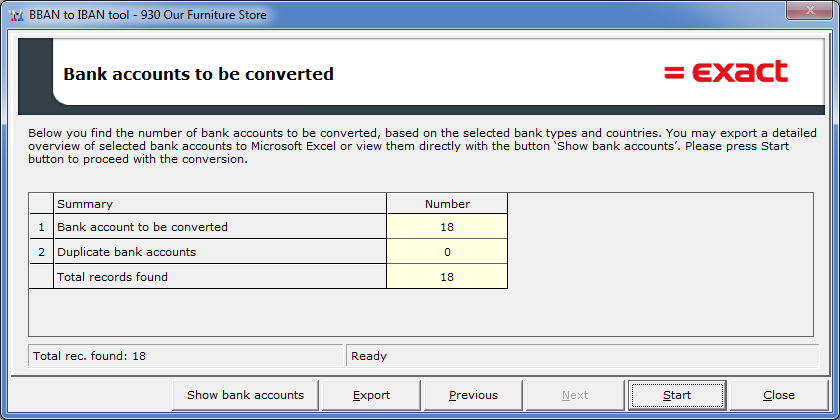Go back with the Previous button
Image resolution: width=840 pixels, height=420 pixels.
pyautogui.click(x=473, y=395)
